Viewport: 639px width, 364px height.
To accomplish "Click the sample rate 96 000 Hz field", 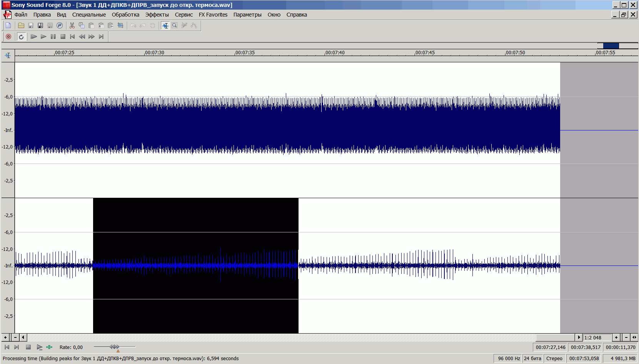I will pyautogui.click(x=509, y=358).
